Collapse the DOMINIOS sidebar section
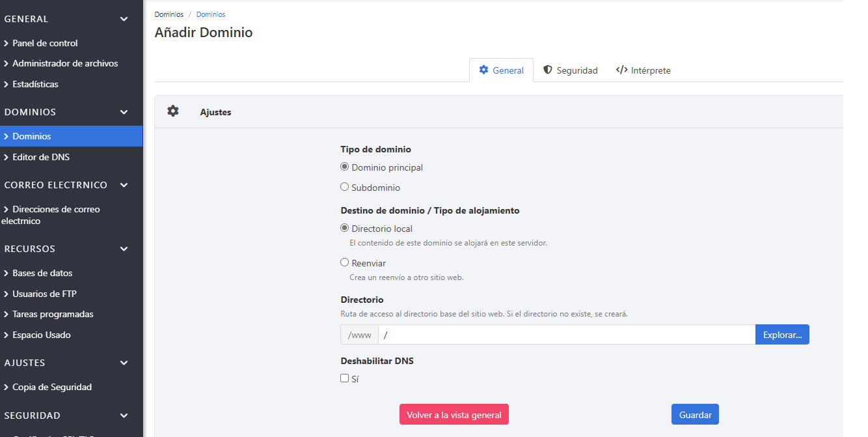Image resolution: width=868 pixels, height=437 pixels. (x=124, y=112)
